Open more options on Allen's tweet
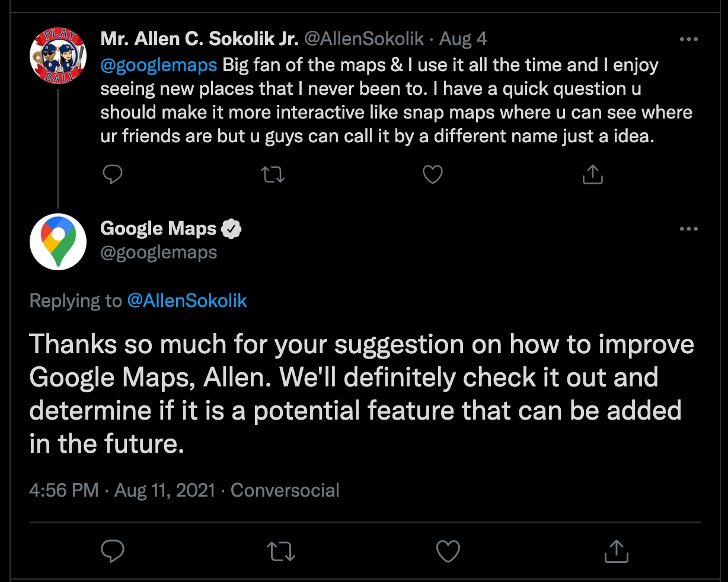728x582 pixels. [x=688, y=39]
